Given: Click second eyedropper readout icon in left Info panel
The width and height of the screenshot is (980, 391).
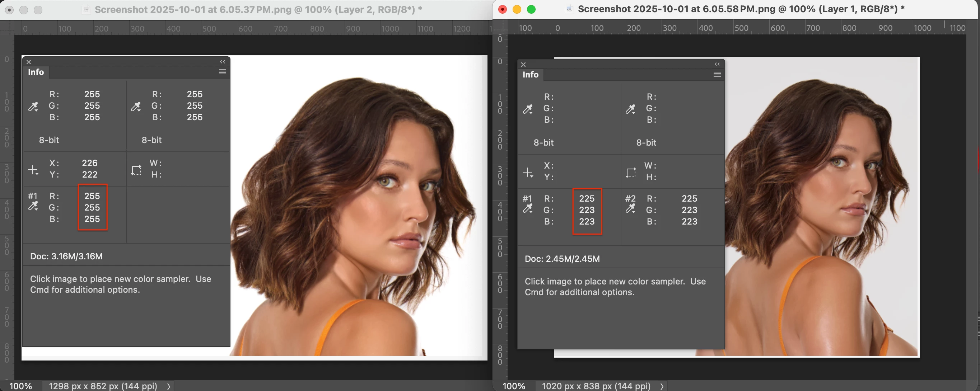Looking at the screenshot, I should [x=136, y=107].
